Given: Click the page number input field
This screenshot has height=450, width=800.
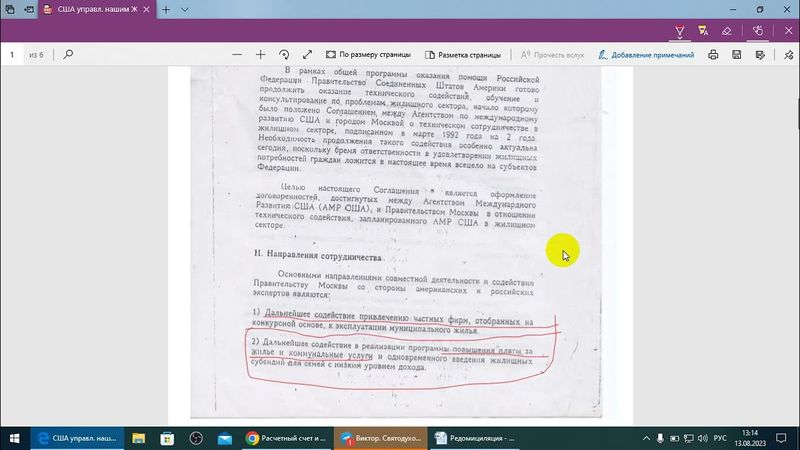Looking at the screenshot, I should 12,54.
